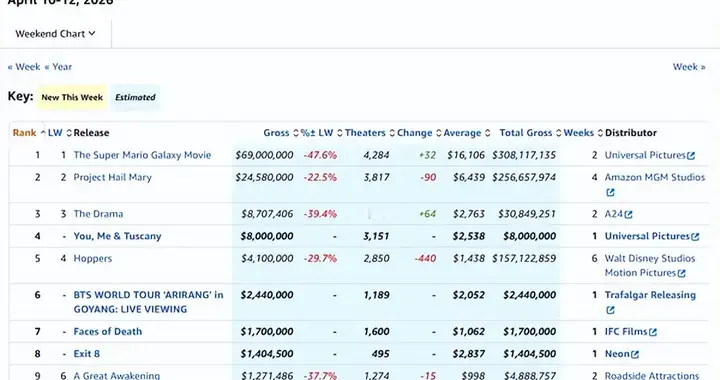Open A Great Awakening release page
The image size is (720, 380).
pyautogui.click(x=117, y=375)
